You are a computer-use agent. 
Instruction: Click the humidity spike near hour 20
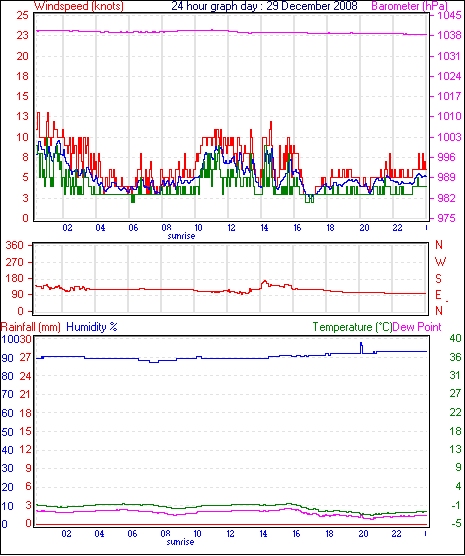tap(361, 347)
